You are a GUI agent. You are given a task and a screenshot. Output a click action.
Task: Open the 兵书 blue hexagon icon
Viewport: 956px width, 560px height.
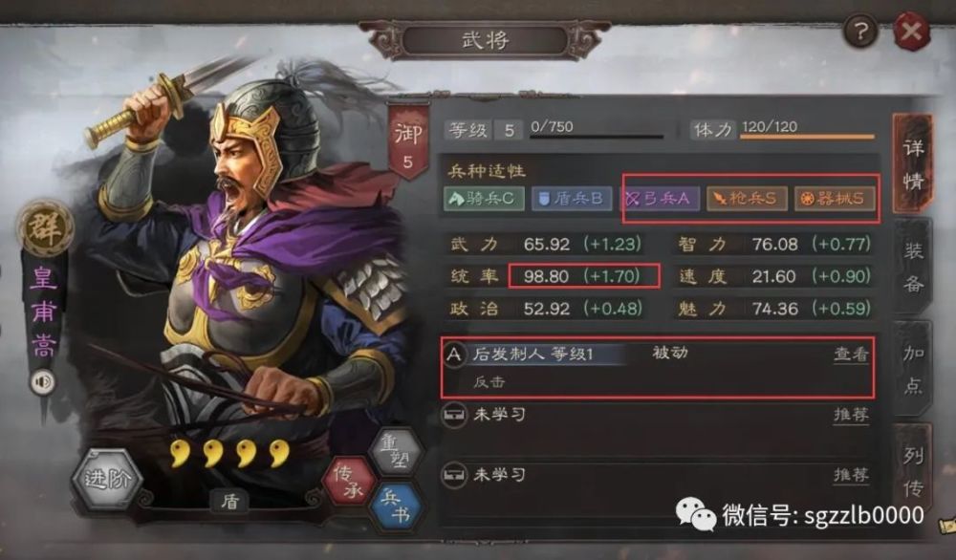coord(397,507)
